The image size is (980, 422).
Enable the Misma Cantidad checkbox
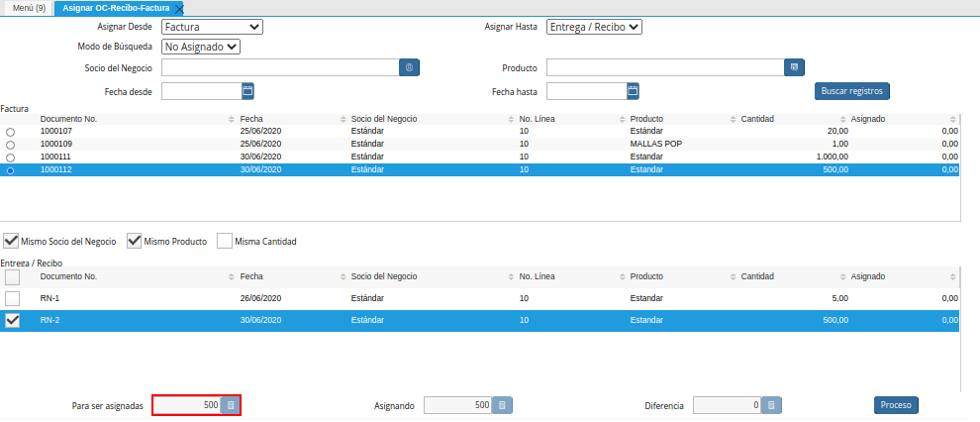tap(225, 241)
